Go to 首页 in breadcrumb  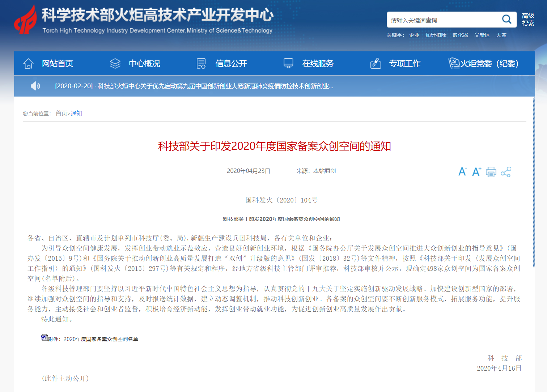(61, 114)
